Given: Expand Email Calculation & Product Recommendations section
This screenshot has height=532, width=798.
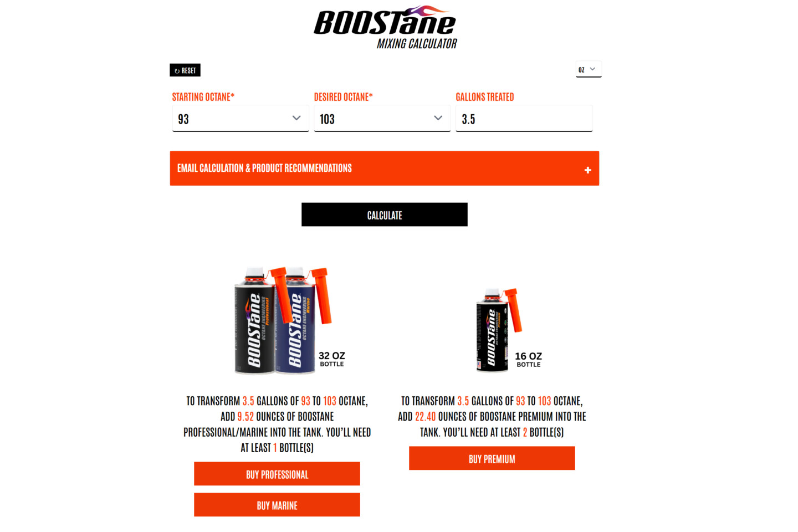Looking at the screenshot, I should click(x=385, y=168).
